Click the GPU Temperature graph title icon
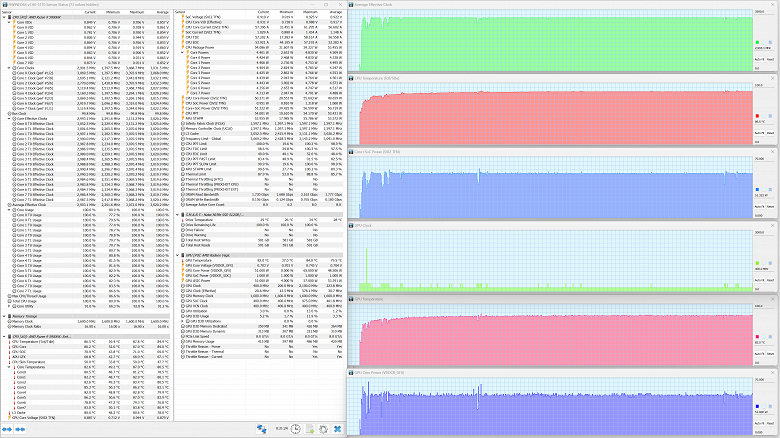 pyautogui.click(x=351, y=299)
